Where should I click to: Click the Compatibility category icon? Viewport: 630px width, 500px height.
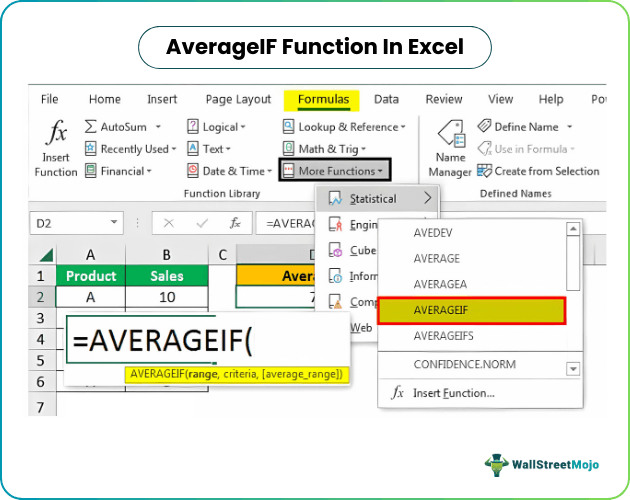pos(335,301)
